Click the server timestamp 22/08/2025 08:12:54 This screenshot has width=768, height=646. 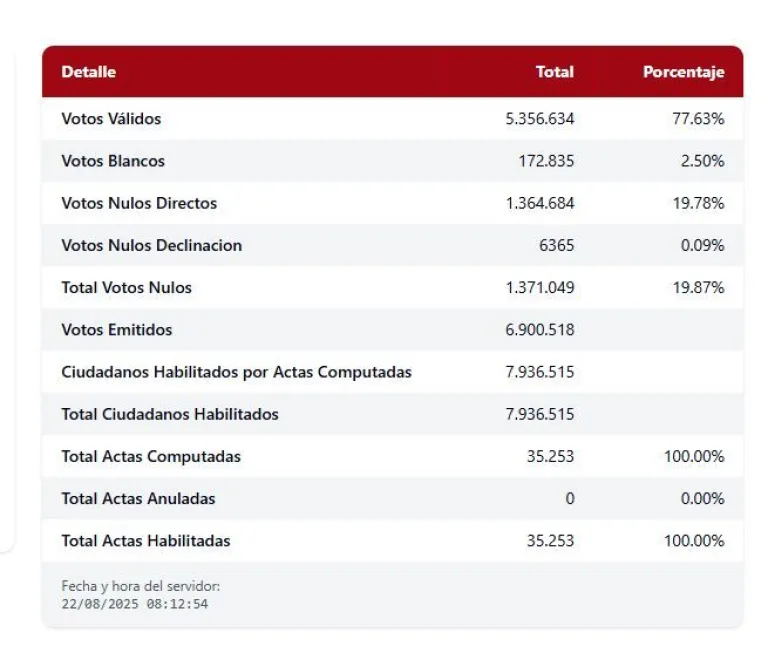coord(135,604)
